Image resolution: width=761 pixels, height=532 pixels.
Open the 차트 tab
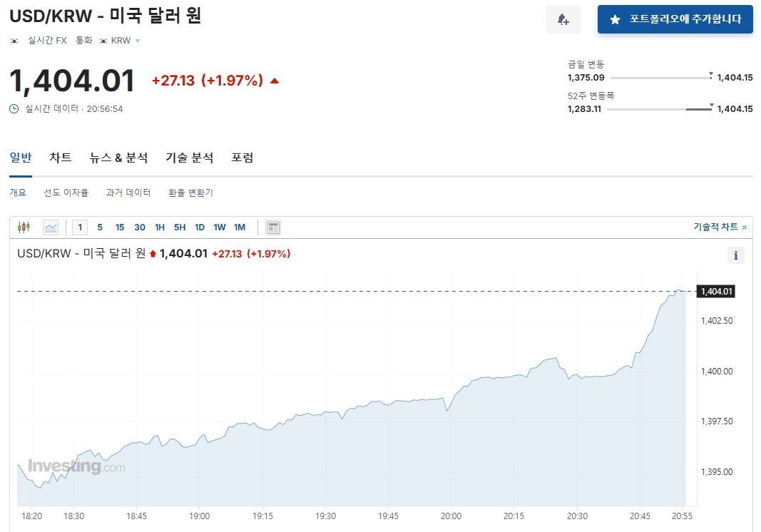(x=61, y=158)
